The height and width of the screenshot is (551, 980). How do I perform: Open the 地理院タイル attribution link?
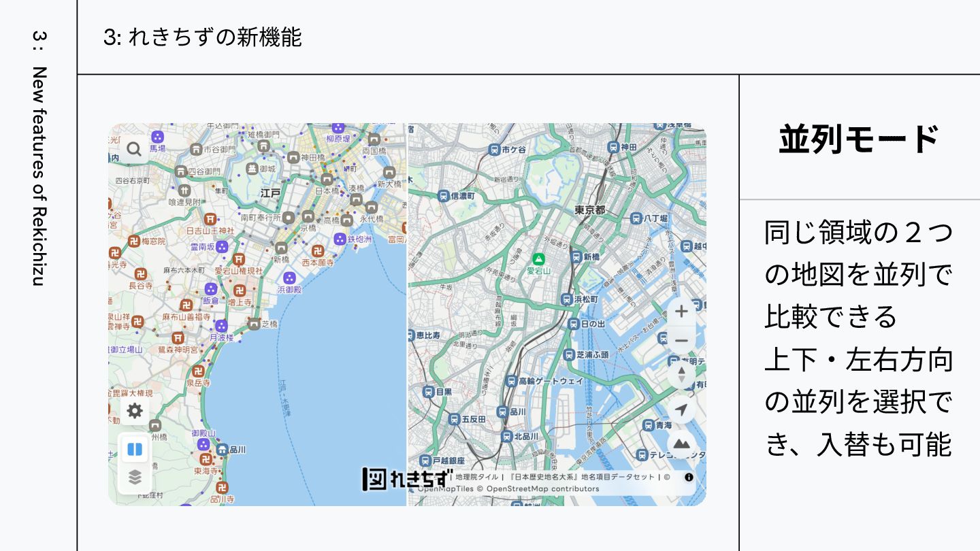point(476,477)
